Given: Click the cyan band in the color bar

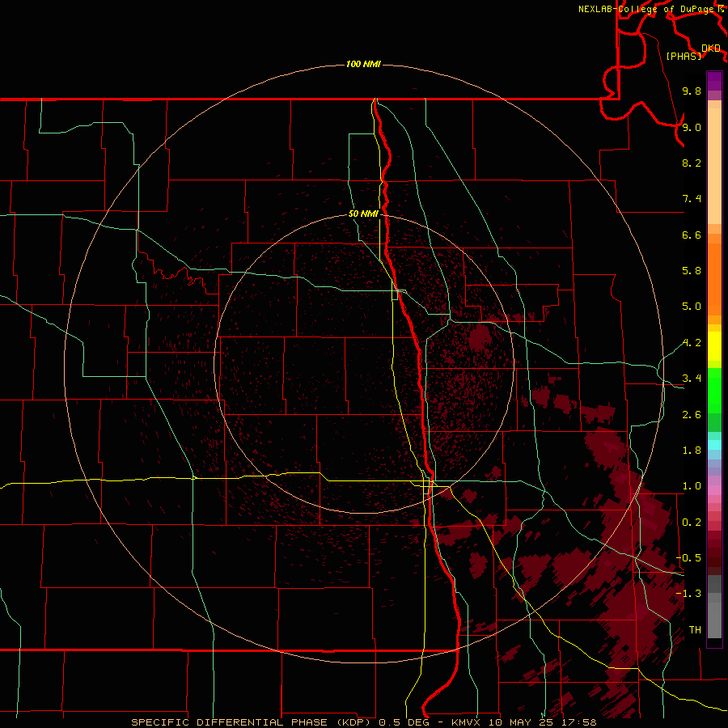Looking at the screenshot, I should [714, 445].
